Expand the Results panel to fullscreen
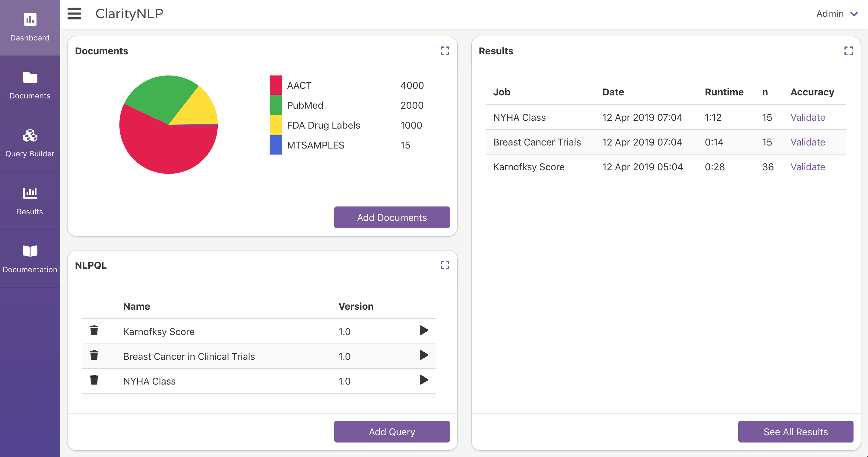868x457 pixels. pos(848,51)
